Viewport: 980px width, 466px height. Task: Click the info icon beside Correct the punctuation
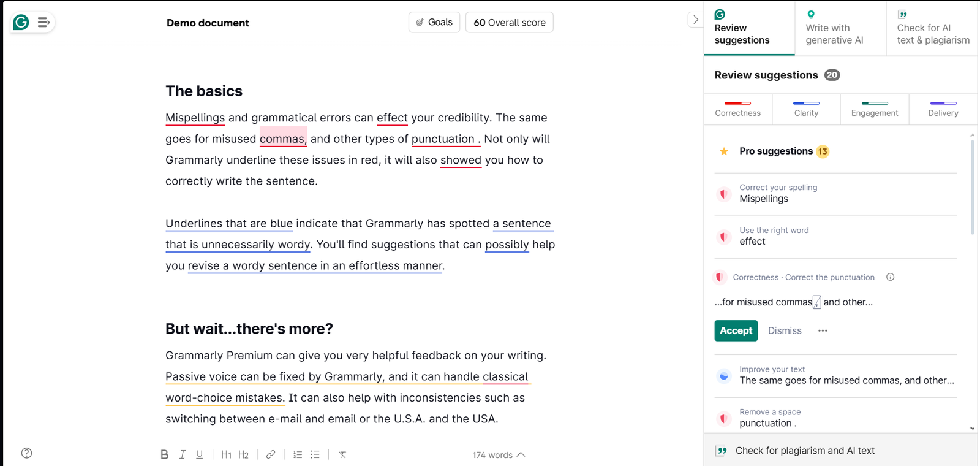(x=890, y=277)
